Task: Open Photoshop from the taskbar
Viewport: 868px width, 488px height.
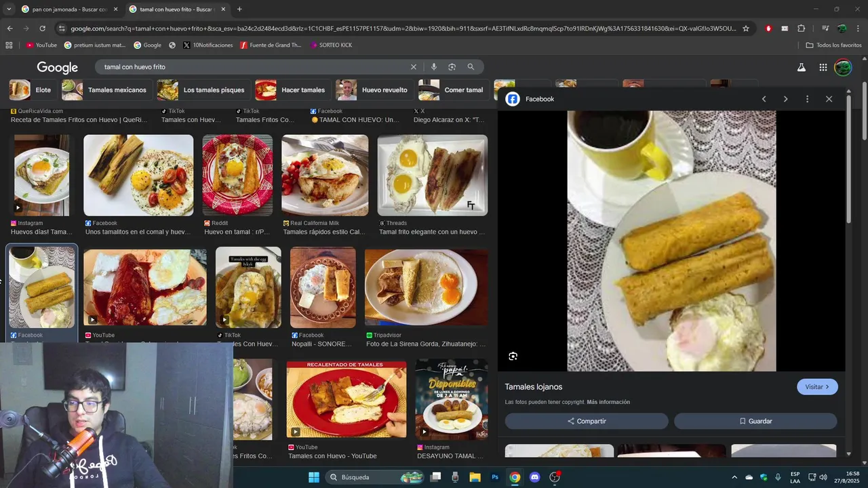Action: coord(495,477)
